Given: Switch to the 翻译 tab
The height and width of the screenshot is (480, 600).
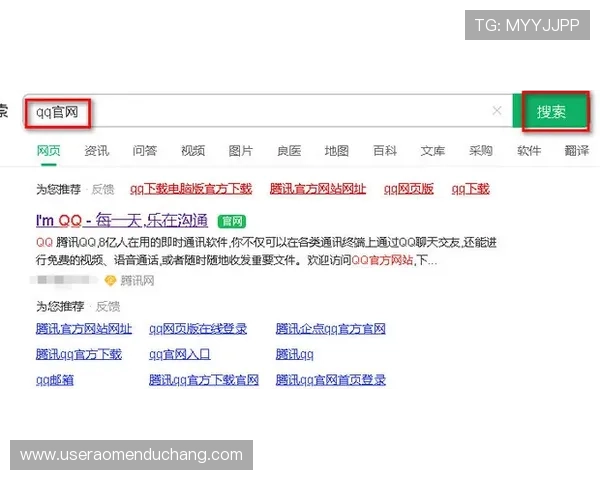Looking at the screenshot, I should (x=577, y=151).
